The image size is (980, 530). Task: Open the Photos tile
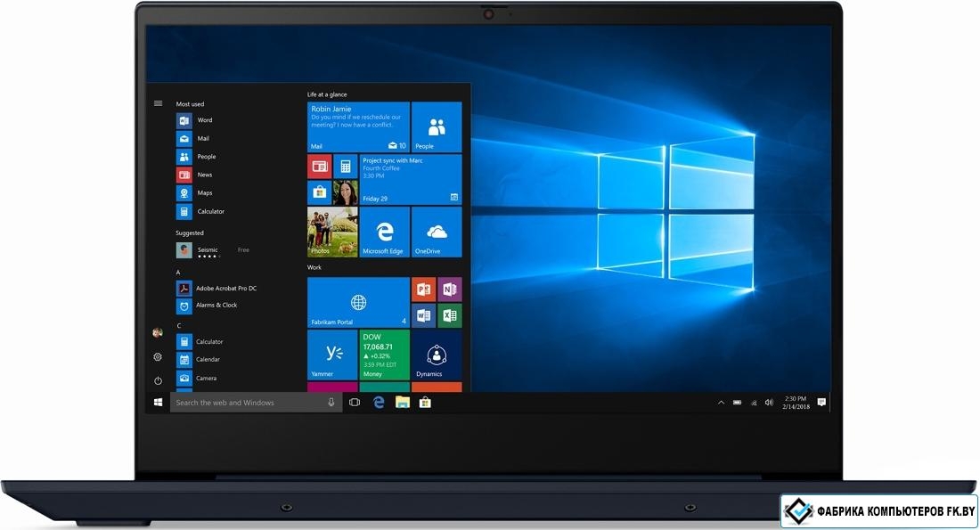pyautogui.click(x=332, y=232)
